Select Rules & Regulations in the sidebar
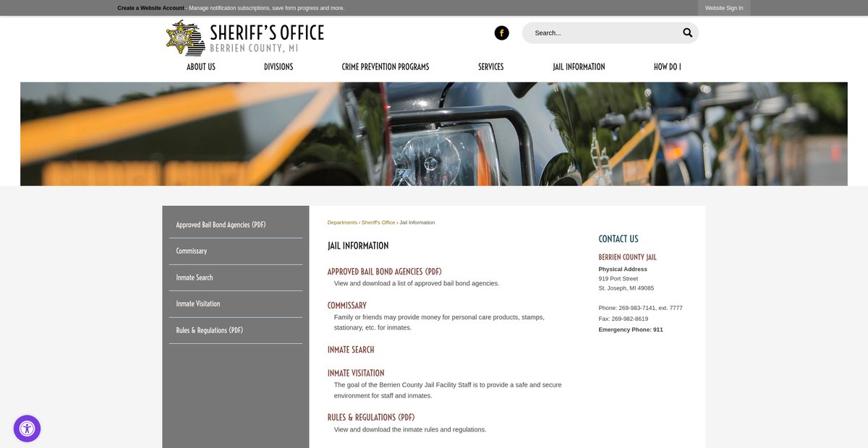The image size is (868, 448). (x=236, y=330)
